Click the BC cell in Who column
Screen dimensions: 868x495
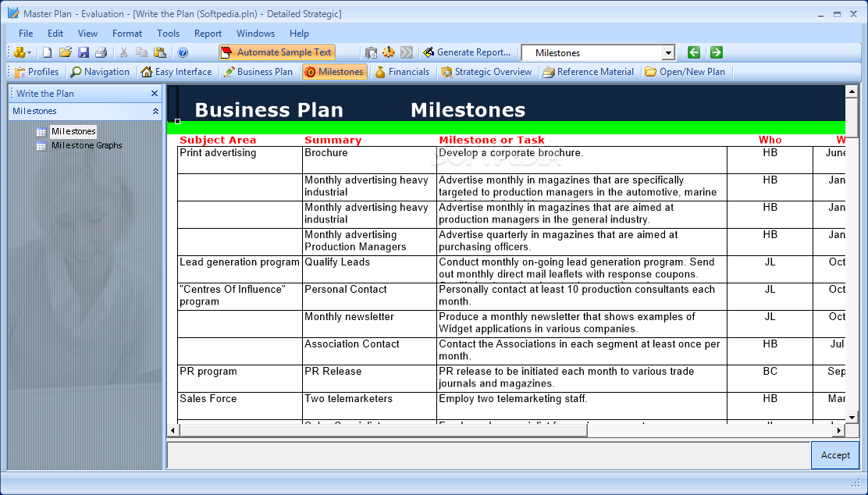tap(770, 378)
